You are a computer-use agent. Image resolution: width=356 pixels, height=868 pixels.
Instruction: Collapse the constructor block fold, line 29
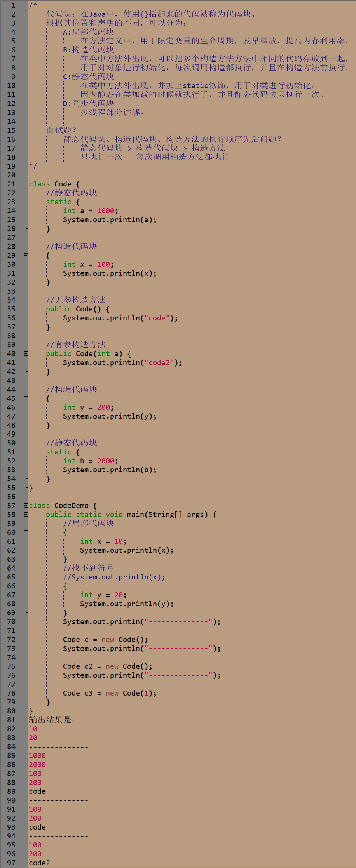pyautogui.click(x=26, y=255)
